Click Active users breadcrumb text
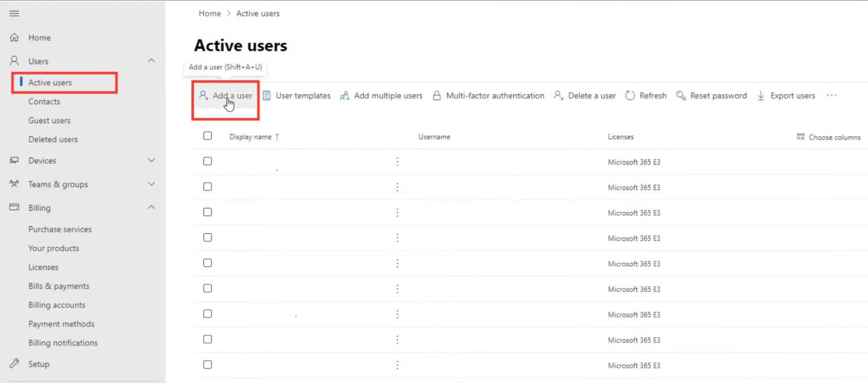Screen dimensions: 868x383 (258, 14)
